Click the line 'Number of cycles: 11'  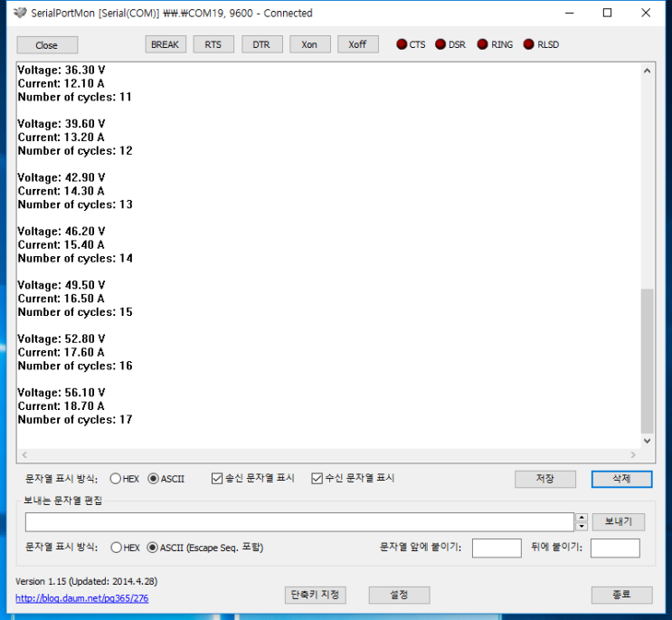(74, 97)
